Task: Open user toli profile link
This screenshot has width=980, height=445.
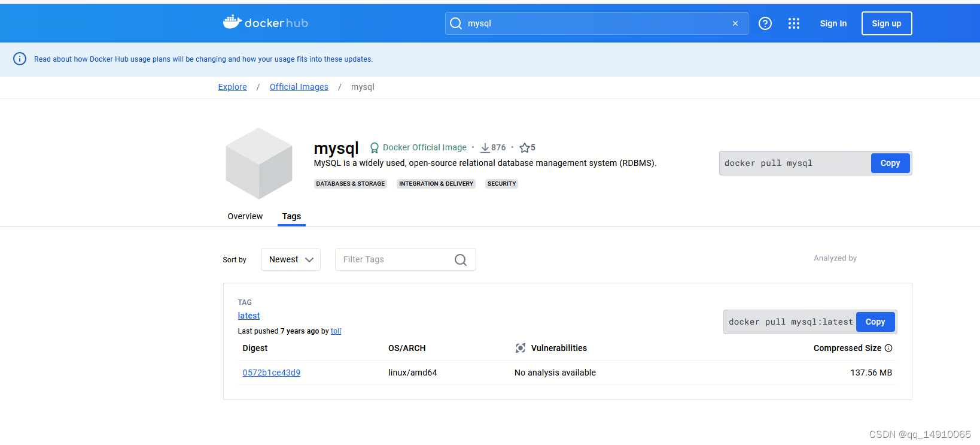Action: 336,331
